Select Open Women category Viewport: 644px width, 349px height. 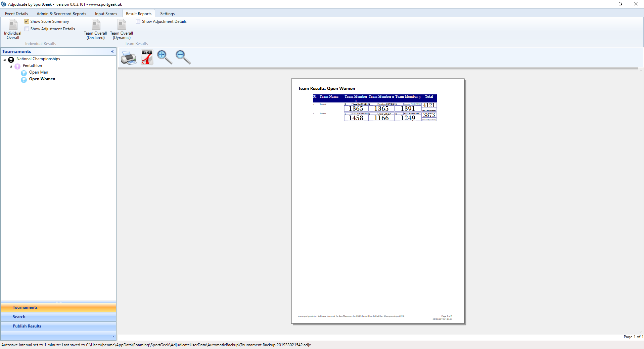42,79
